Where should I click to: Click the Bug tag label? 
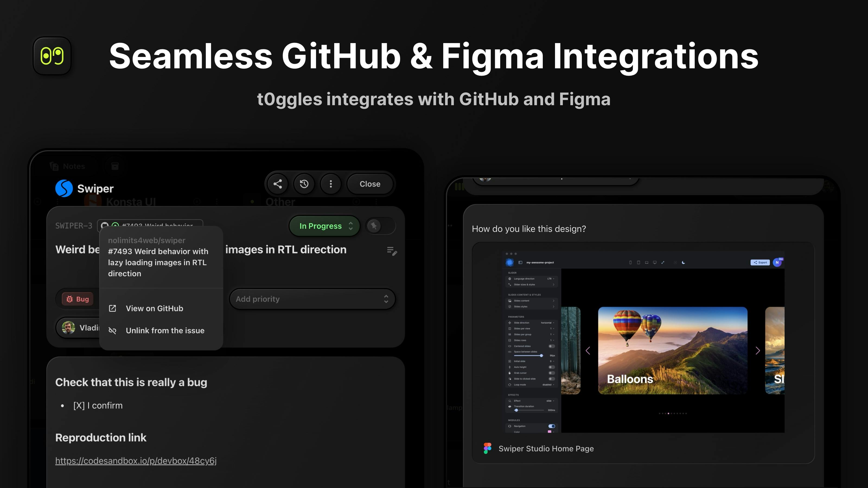click(x=78, y=299)
